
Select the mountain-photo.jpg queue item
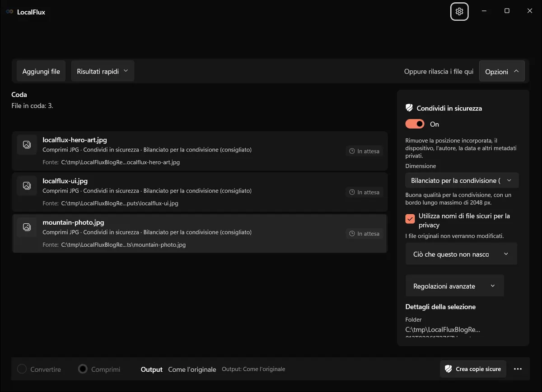[200, 233]
